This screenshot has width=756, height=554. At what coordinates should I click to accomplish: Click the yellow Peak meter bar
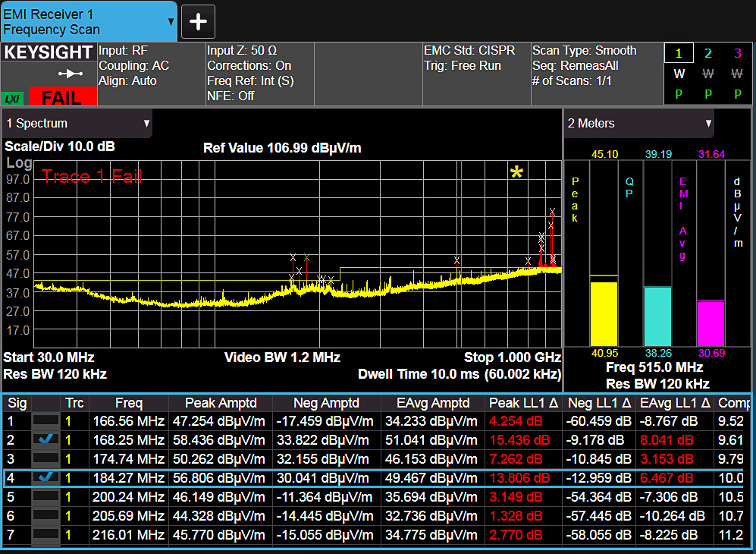604,313
